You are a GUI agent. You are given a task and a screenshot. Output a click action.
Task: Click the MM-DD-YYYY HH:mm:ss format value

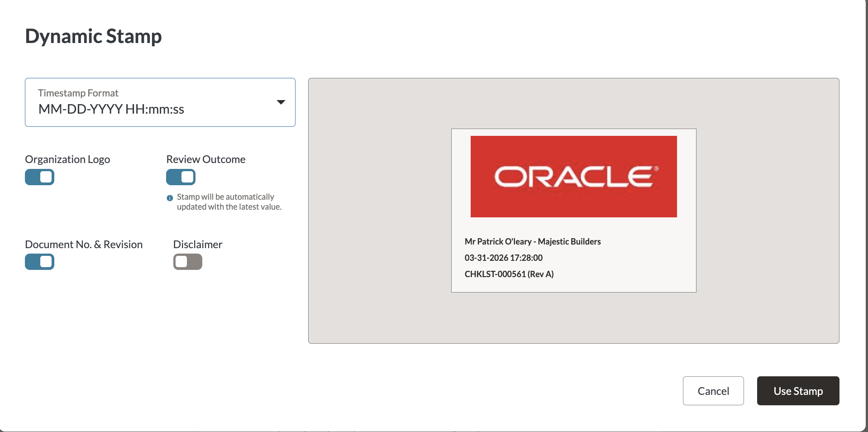(x=111, y=110)
